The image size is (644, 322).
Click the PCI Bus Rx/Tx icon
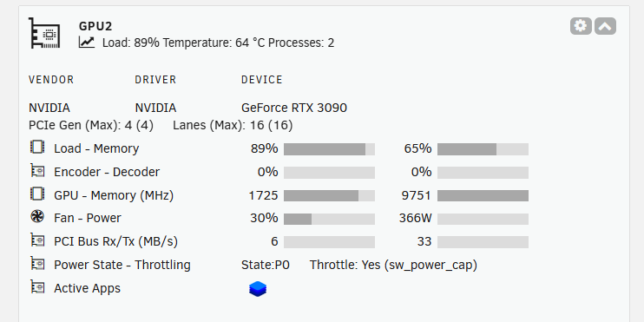37,240
